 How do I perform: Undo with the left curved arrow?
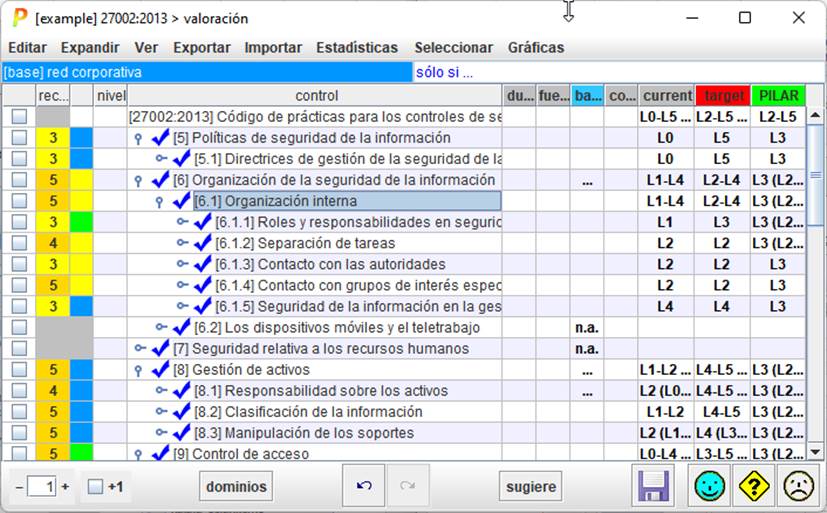pyautogui.click(x=363, y=485)
